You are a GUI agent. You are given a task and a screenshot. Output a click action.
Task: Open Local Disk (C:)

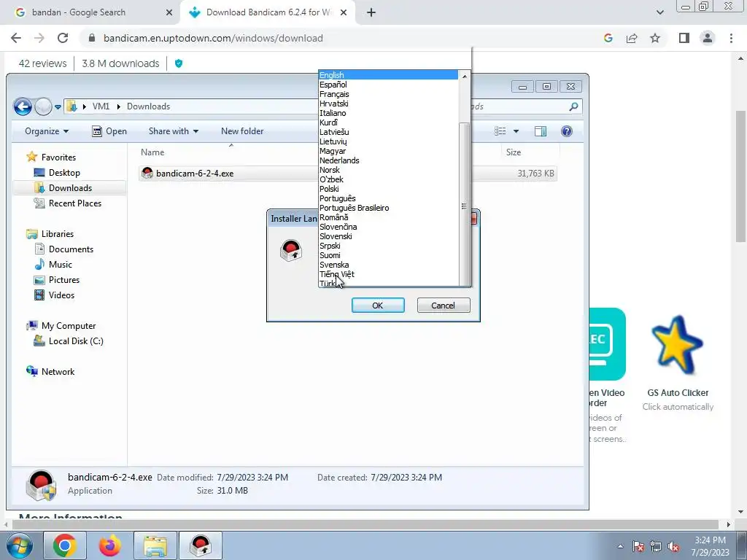76,341
